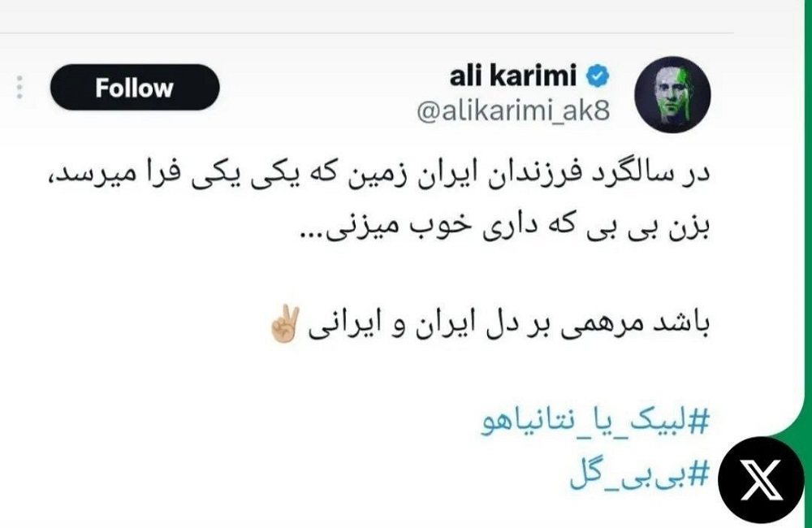Click the X logo icon
This screenshot has height=528, width=812.
761,480
